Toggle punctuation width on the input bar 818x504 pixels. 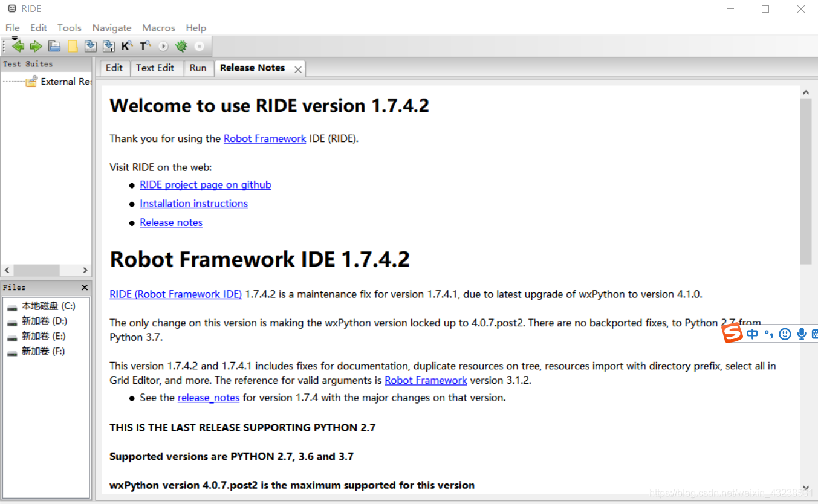769,334
